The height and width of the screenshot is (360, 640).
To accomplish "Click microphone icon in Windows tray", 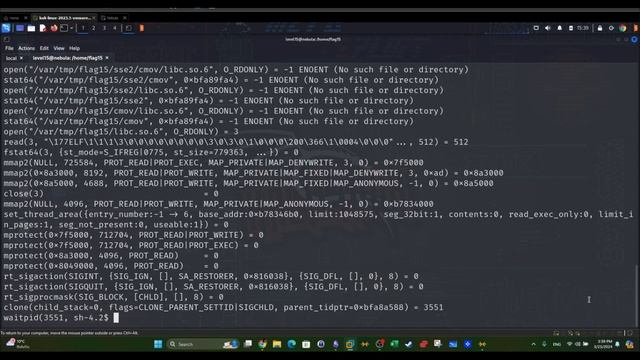I will (544, 344).
